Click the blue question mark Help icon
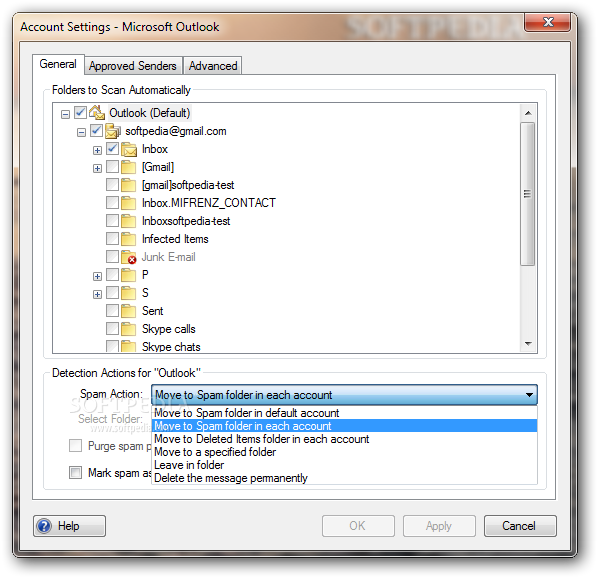 click(44, 526)
